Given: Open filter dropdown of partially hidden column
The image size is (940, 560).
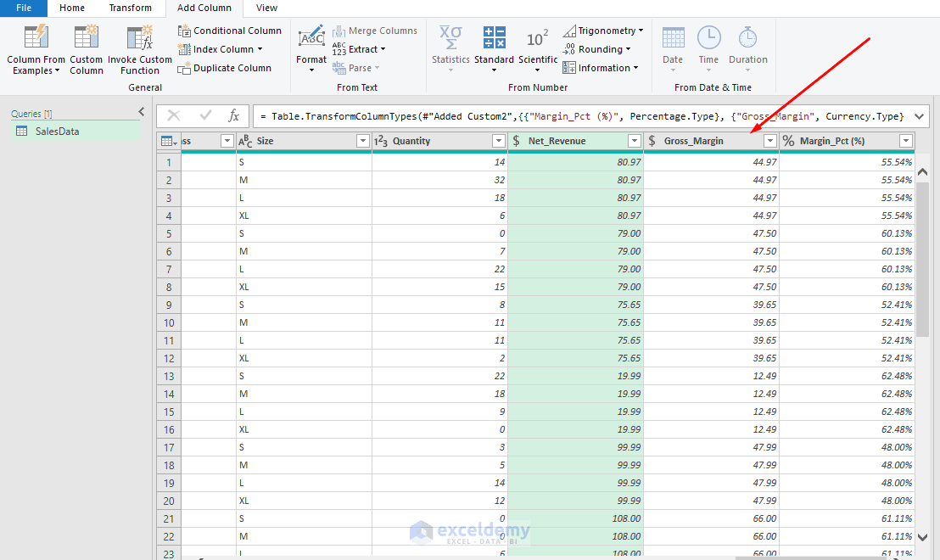Looking at the screenshot, I should pos(227,141).
